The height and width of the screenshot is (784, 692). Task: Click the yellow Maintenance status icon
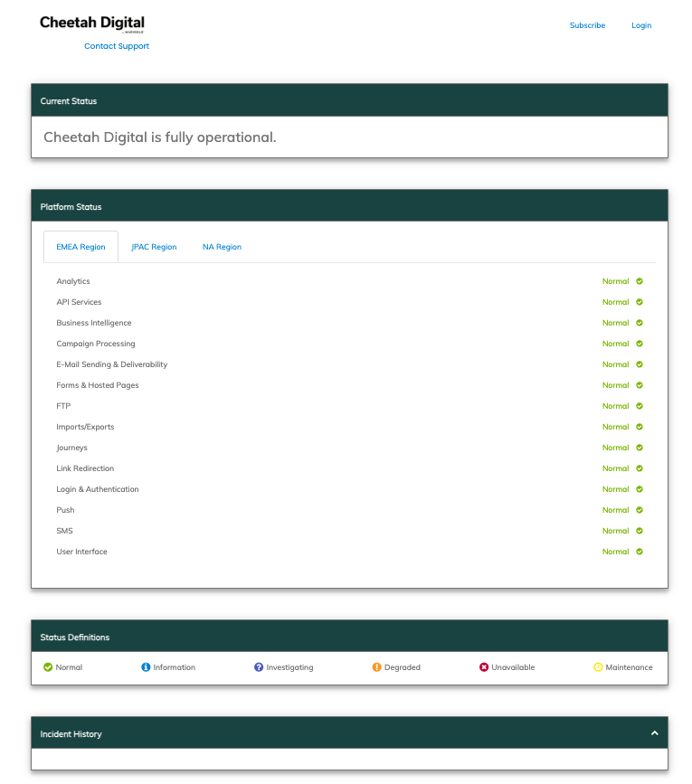(x=598, y=667)
